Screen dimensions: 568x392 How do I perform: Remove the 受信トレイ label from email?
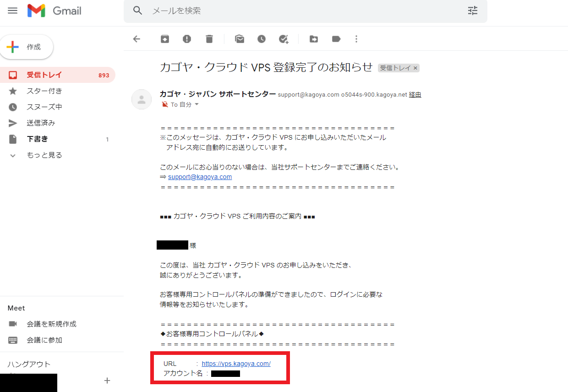[x=415, y=68]
